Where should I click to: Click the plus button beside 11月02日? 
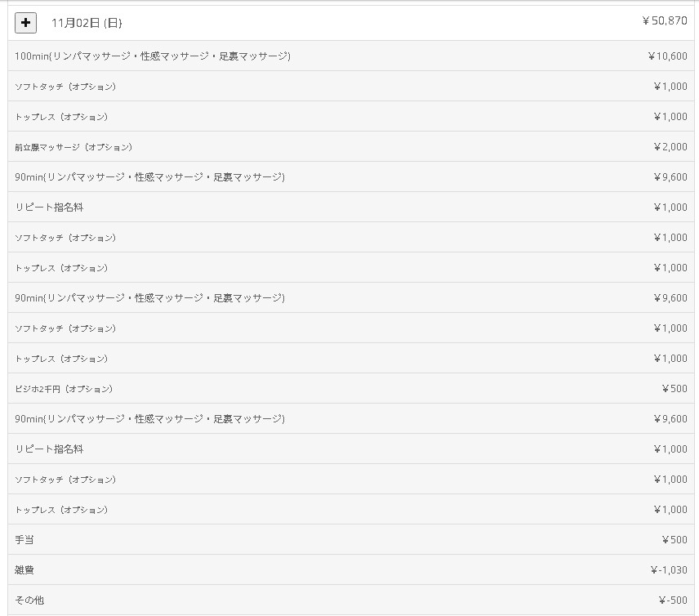[x=25, y=22]
